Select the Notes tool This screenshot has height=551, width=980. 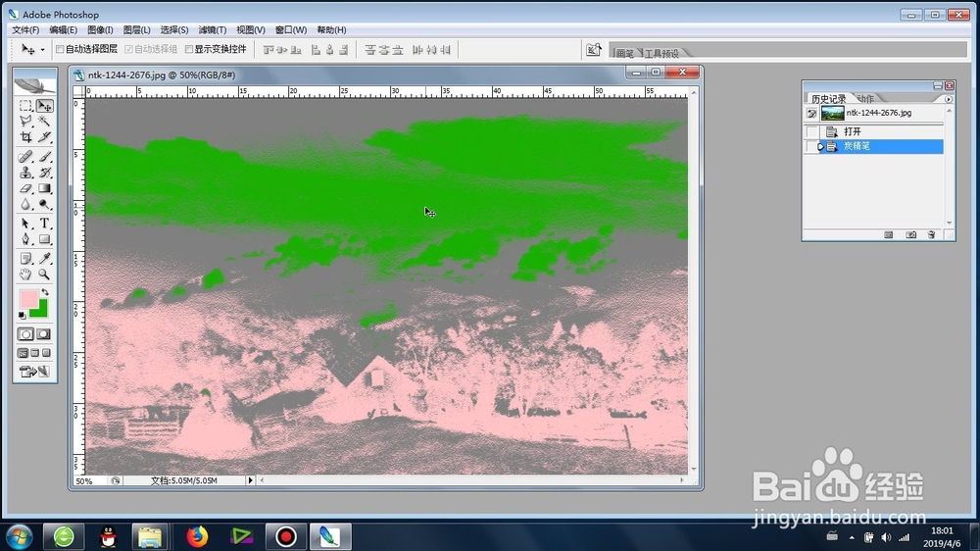pos(25,258)
